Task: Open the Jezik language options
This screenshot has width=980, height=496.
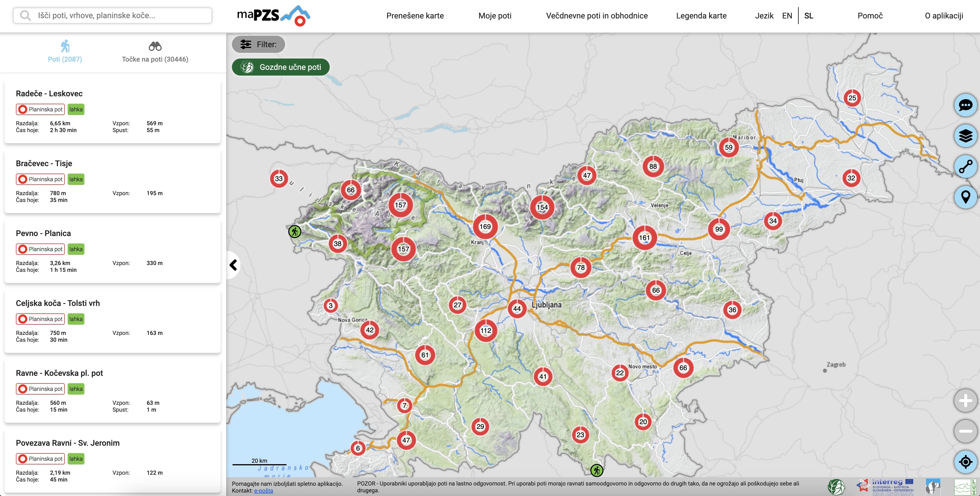Action: coord(764,16)
